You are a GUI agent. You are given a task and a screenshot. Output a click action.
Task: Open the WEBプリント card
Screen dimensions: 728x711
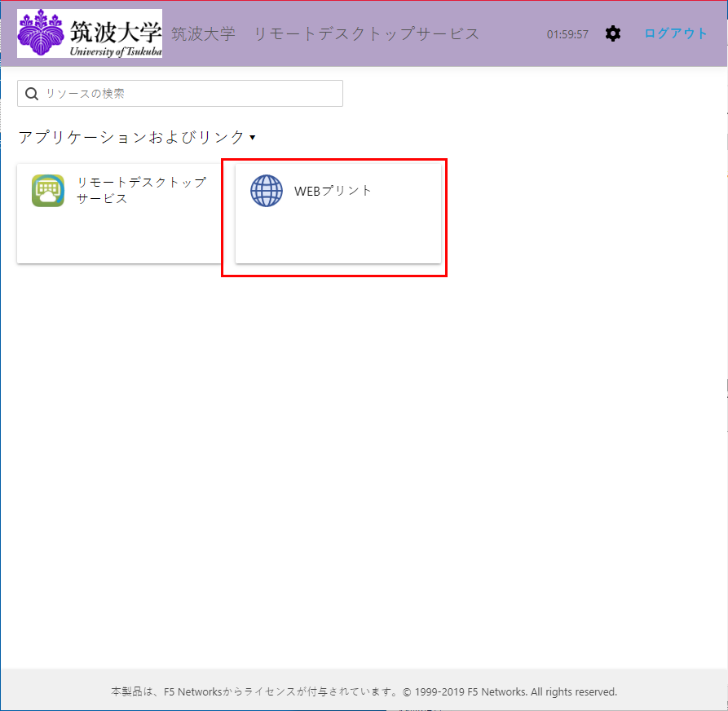coord(338,214)
